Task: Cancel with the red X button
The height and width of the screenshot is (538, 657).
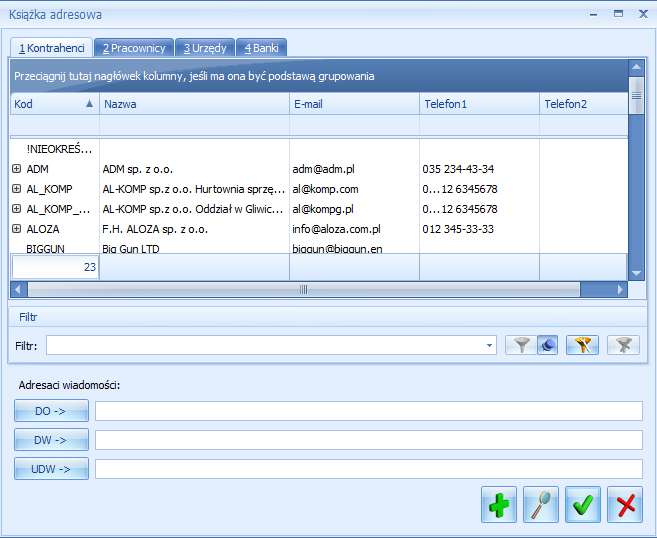Action: tap(624, 505)
